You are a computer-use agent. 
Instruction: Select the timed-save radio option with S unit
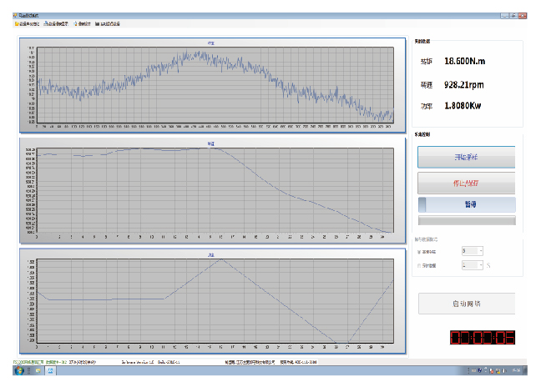click(x=419, y=266)
